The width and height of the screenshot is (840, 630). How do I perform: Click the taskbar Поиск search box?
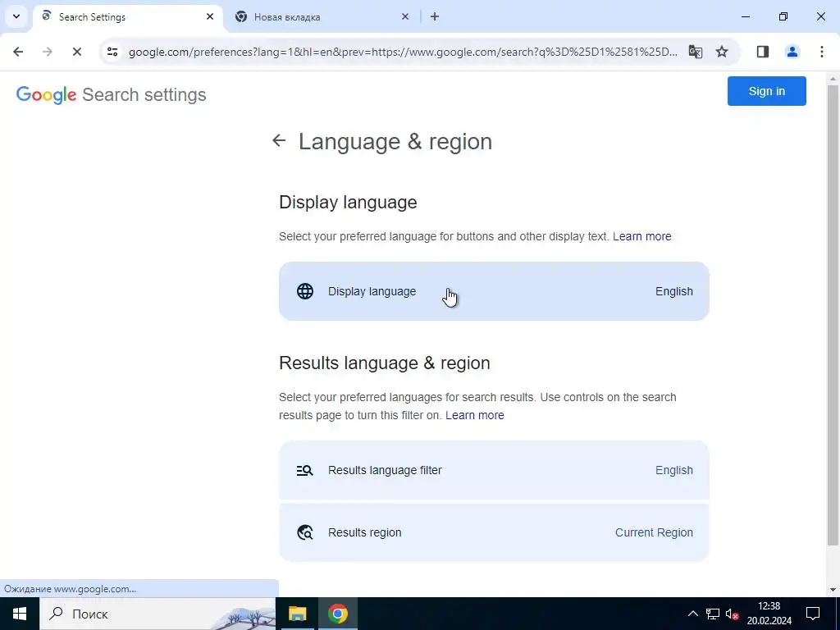(157, 614)
